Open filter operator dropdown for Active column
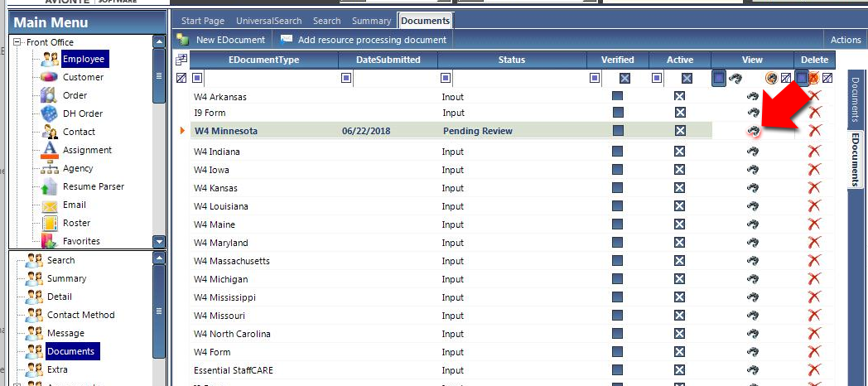Screen dimensions: 868x386 click(657, 78)
